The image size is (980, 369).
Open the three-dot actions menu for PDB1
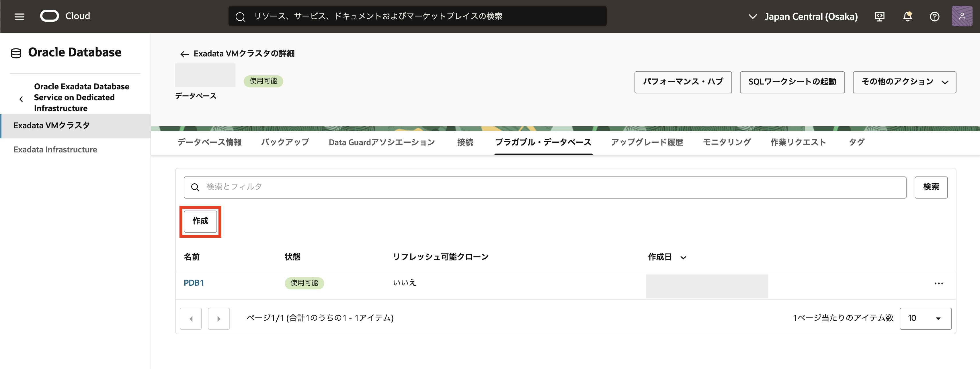coord(938,284)
